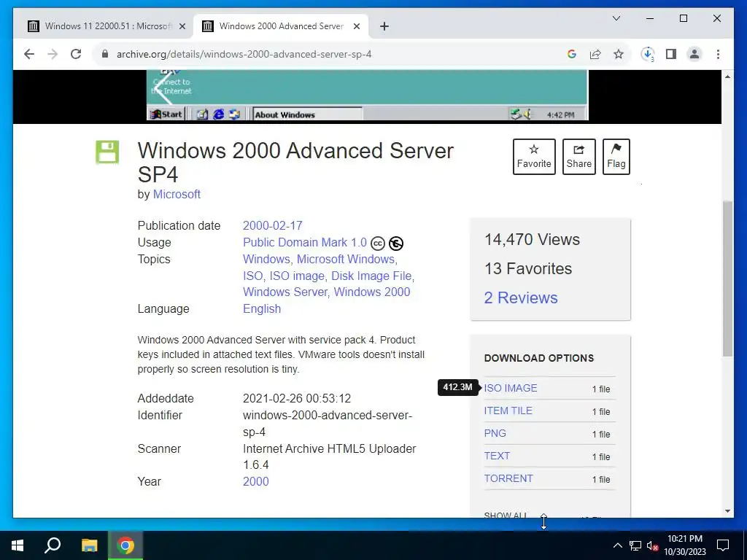Click the identifier windows-2000-advanced-server-sp-4 text

click(x=328, y=424)
